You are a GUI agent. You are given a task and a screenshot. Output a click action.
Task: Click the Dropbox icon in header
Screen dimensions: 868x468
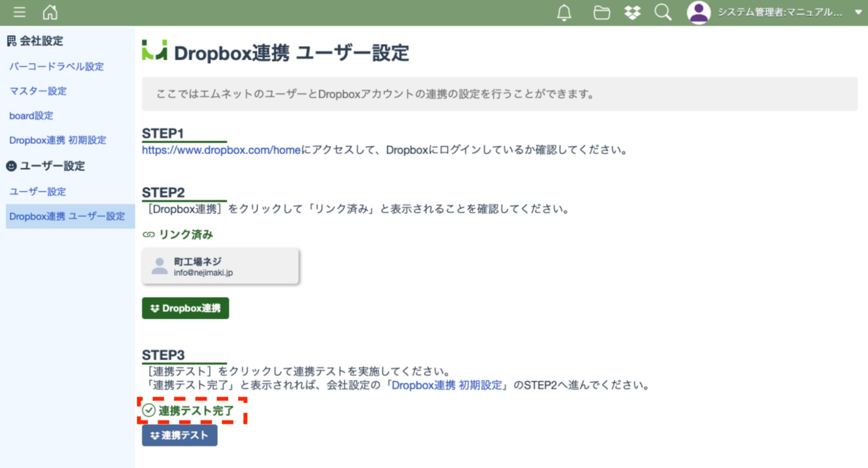point(632,12)
